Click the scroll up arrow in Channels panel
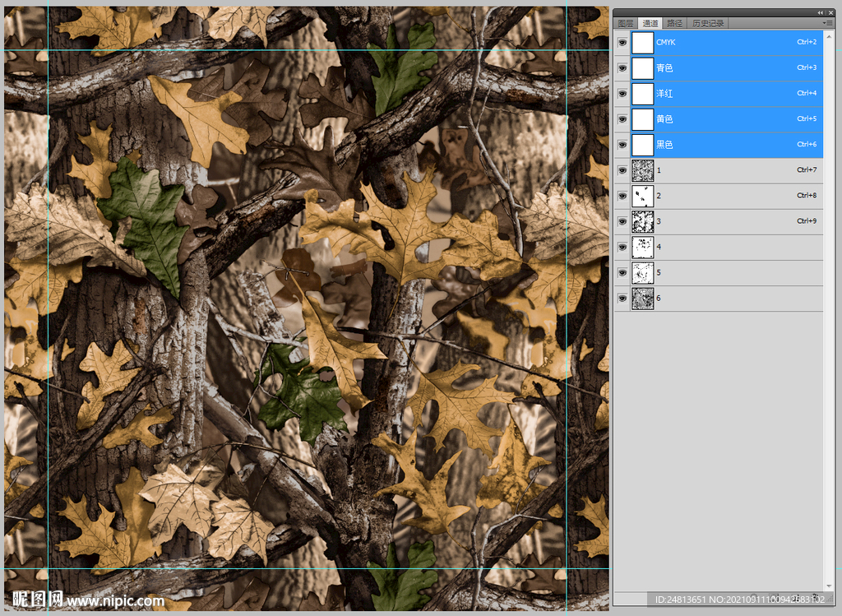Image resolution: width=842 pixels, height=616 pixels. pyautogui.click(x=828, y=36)
